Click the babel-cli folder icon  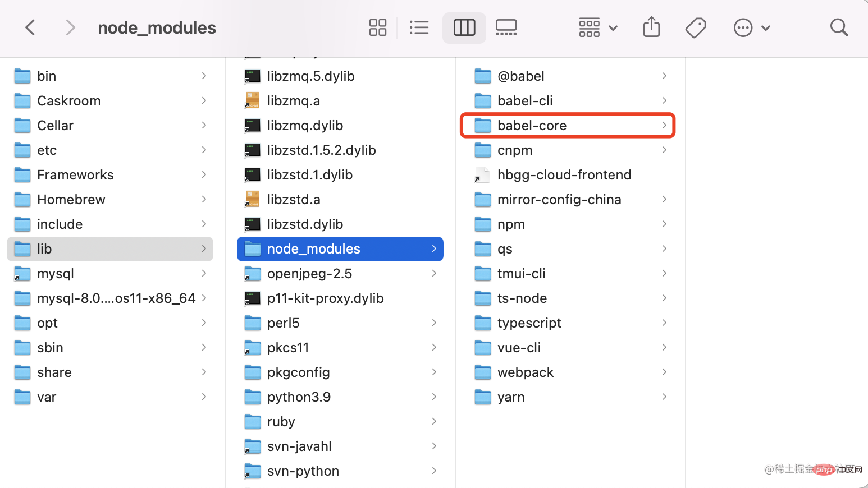click(x=483, y=101)
